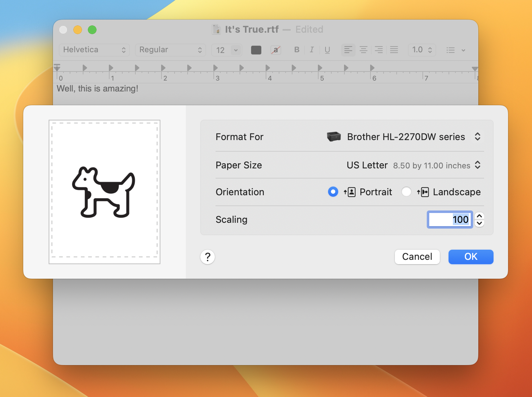The image size is (532, 397).
Task: Center align the text
Action: click(x=363, y=50)
